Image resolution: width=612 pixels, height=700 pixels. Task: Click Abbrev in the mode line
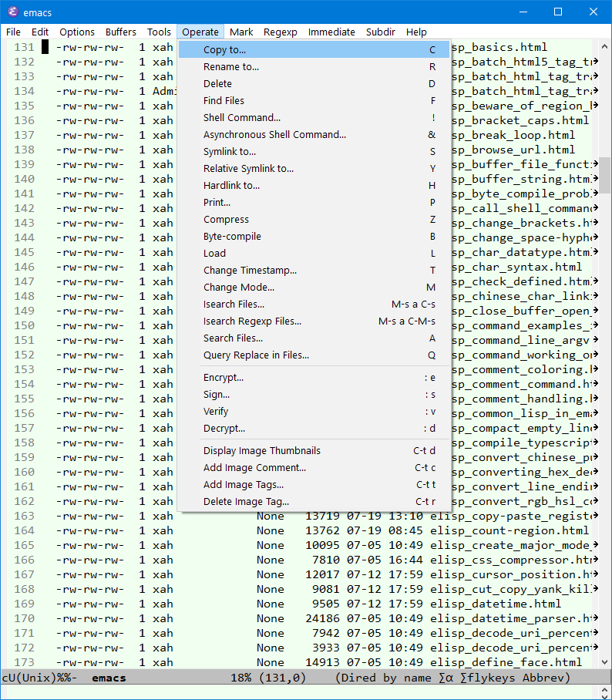[543, 678]
